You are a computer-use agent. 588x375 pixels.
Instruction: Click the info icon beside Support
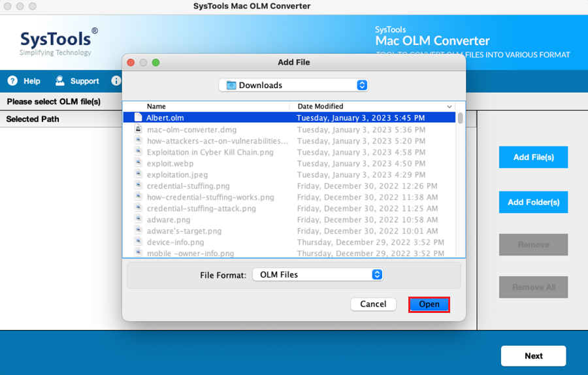click(x=116, y=80)
